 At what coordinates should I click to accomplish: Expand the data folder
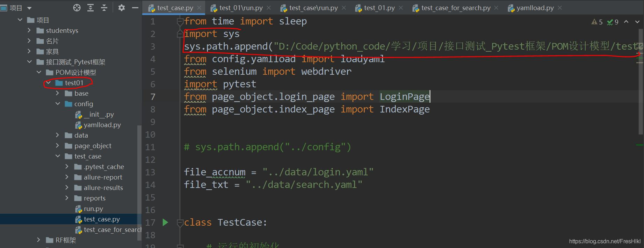click(58, 135)
